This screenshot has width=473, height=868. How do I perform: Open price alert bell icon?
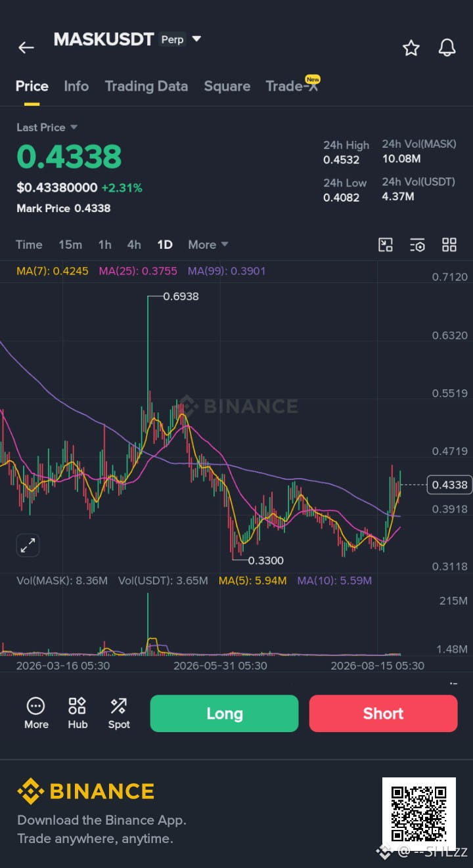447,47
